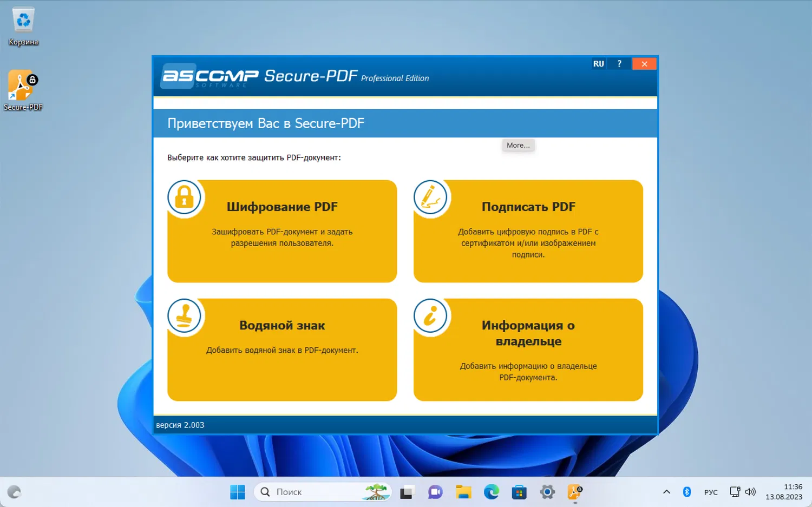Launch the chat app from the taskbar

435,492
